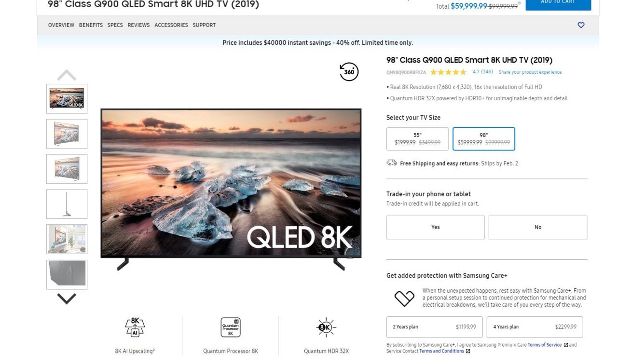Click the free shipping truck icon
This screenshot has width=617, height=364.
[392, 163]
